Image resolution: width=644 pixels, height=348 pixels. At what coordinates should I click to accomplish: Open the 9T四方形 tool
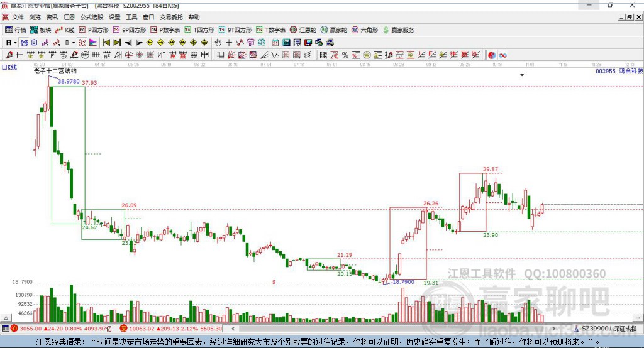[235, 30]
